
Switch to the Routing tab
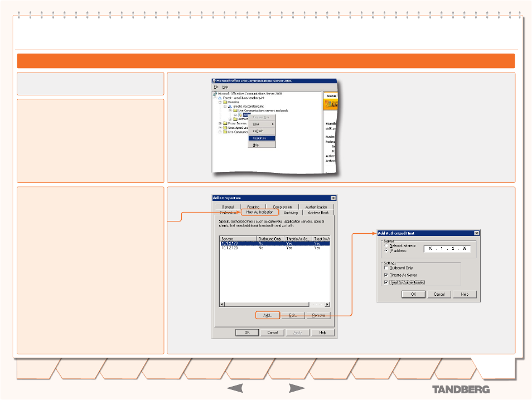[x=253, y=207]
